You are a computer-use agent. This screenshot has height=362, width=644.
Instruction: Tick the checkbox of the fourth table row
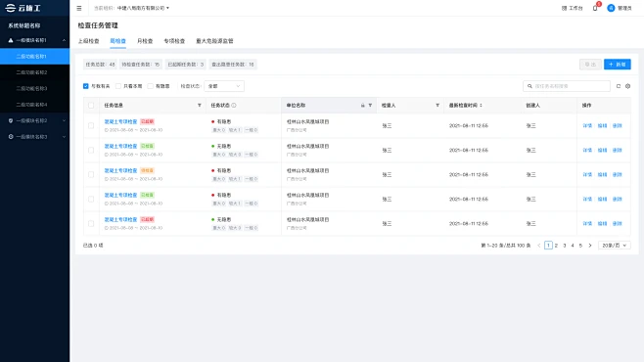click(x=91, y=199)
